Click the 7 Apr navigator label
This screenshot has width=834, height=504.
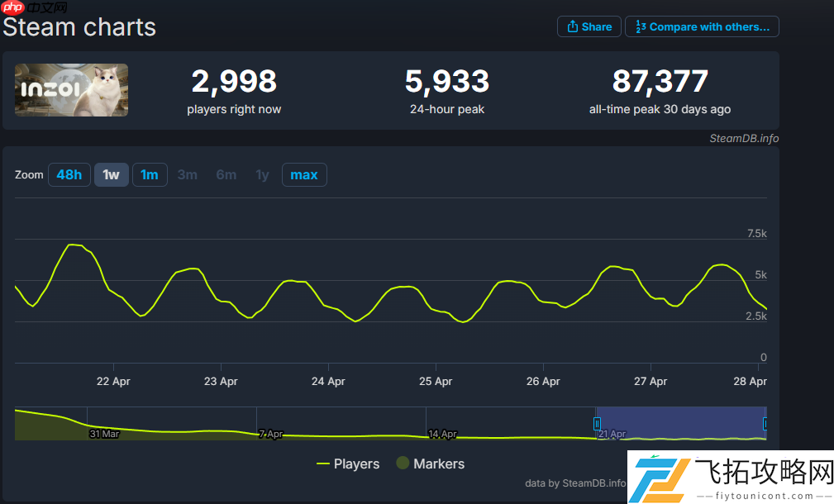271,434
